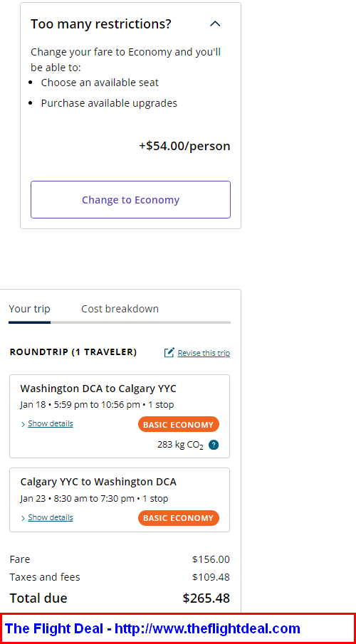Show details for the Washington to Calgary flight
Image resolution: width=356 pixels, height=644 pixels.
point(50,423)
